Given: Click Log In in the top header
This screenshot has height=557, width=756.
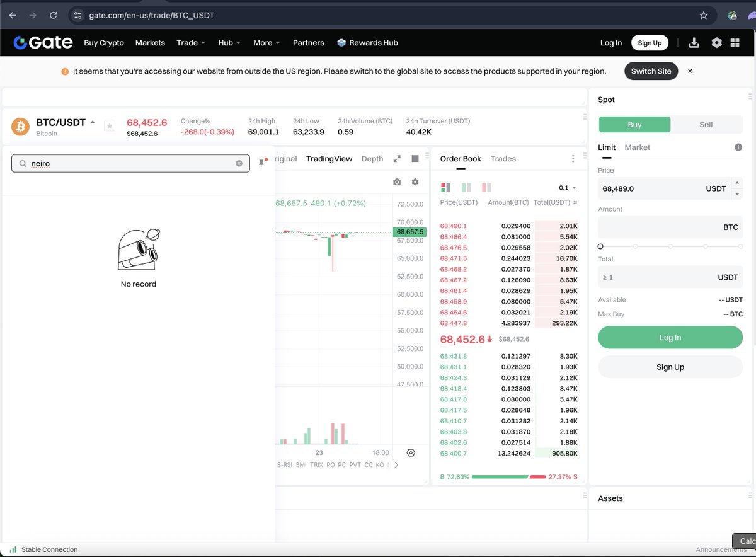Looking at the screenshot, I should [x=611, y=43].
